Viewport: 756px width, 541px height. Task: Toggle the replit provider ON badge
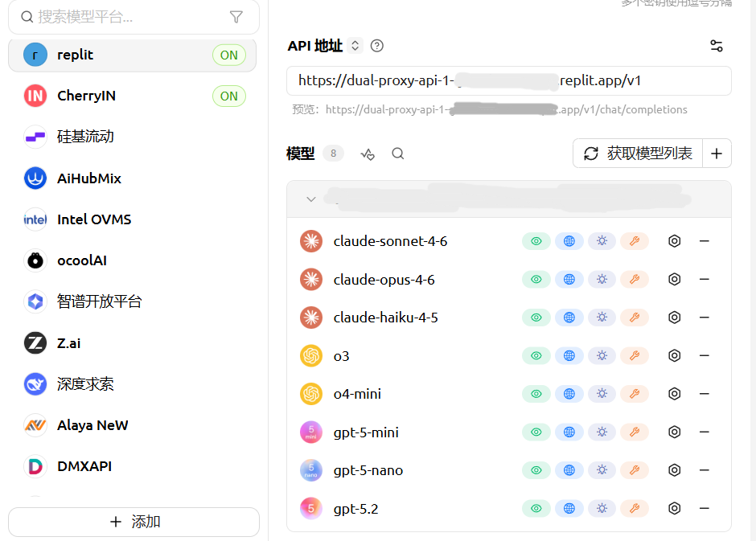click(229, 55)
